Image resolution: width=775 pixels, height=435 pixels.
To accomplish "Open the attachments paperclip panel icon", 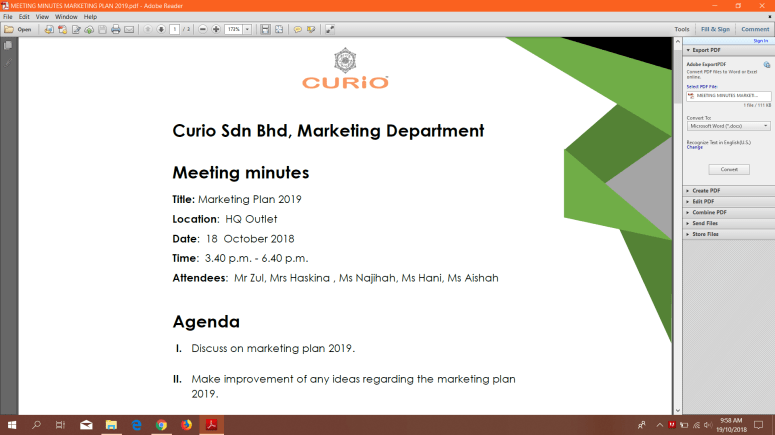I will click(x=8, y=63).
